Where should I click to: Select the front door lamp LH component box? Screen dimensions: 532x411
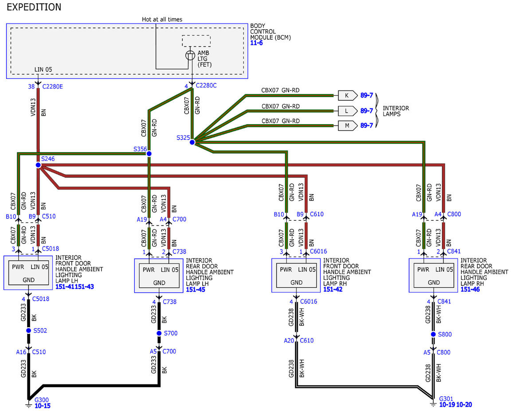28,272
